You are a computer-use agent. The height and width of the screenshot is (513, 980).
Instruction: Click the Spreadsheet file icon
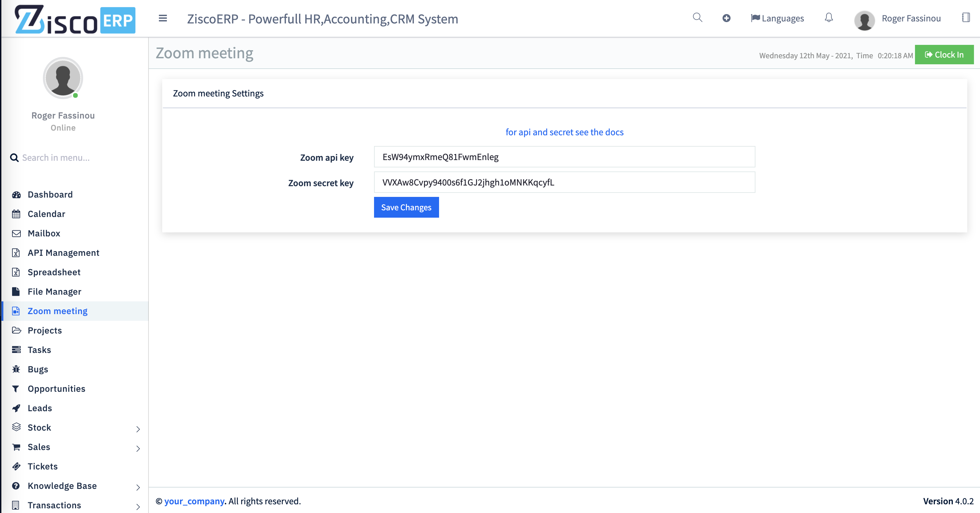coord(16,272)
